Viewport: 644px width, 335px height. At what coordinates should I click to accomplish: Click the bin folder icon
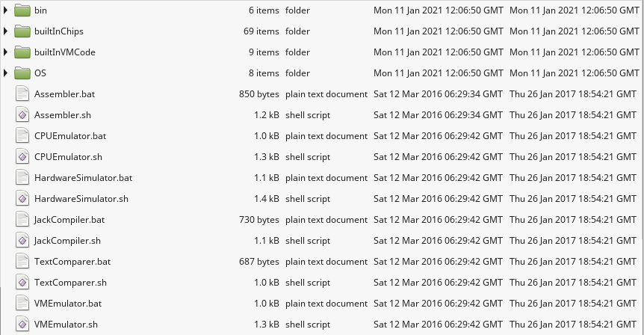pyautogui.click(x=22, y=10)
